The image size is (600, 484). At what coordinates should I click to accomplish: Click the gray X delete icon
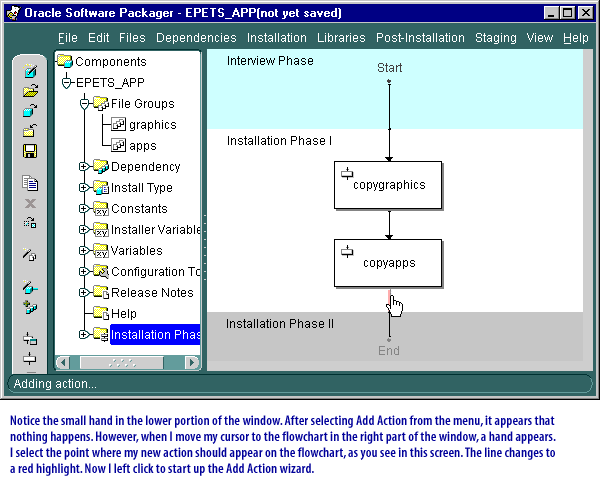point(30,204)
